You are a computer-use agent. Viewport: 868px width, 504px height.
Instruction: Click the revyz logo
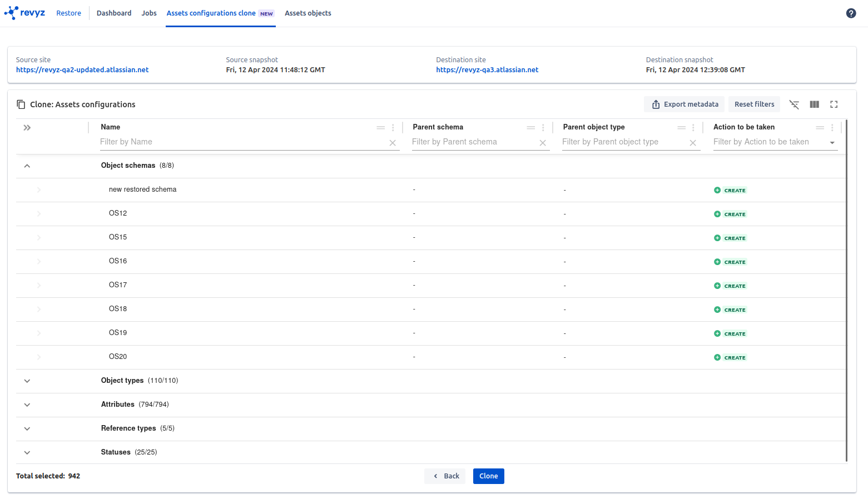24,13
